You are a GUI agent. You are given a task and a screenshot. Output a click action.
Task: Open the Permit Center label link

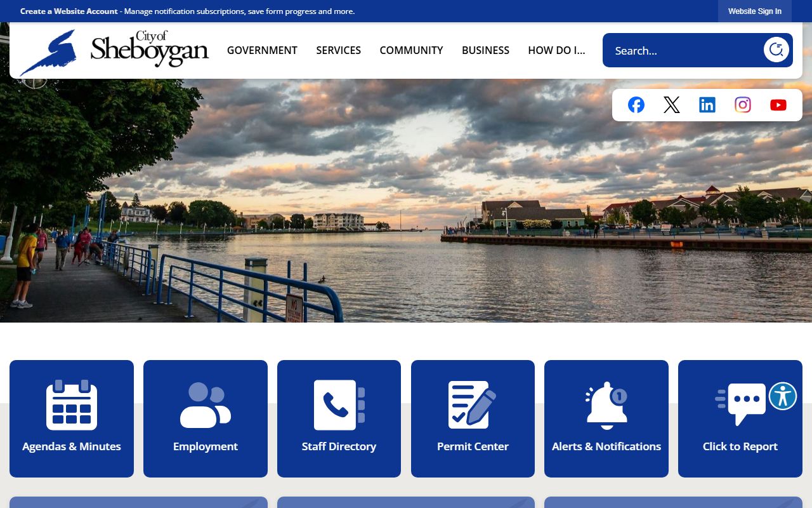pyautogui.click(x=473, y=446)
